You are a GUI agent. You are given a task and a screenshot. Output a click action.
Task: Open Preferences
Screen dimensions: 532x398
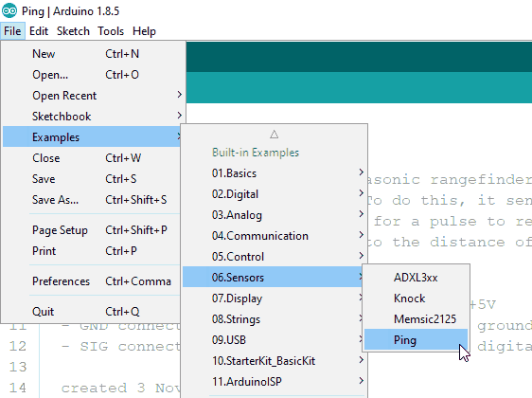point(92,281)
